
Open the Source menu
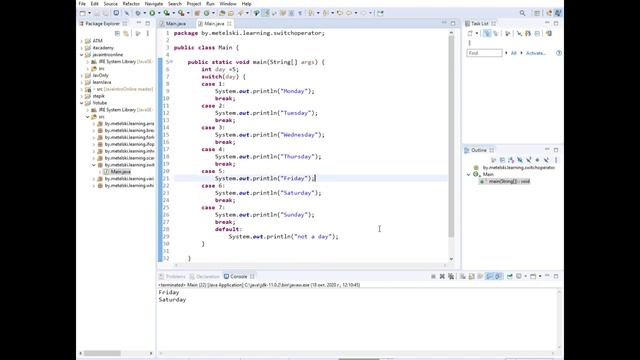point(110,4)
